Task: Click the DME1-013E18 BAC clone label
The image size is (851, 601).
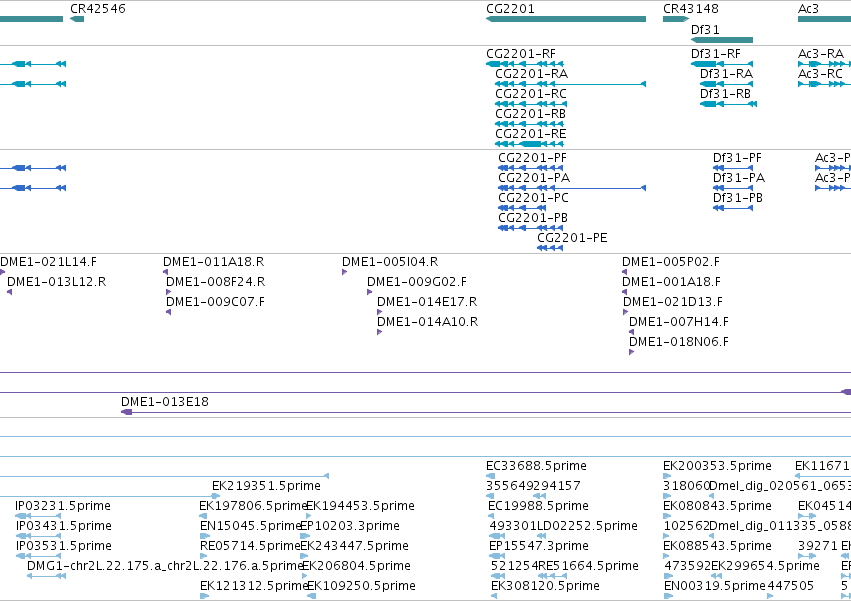Action: coord(164,402)
